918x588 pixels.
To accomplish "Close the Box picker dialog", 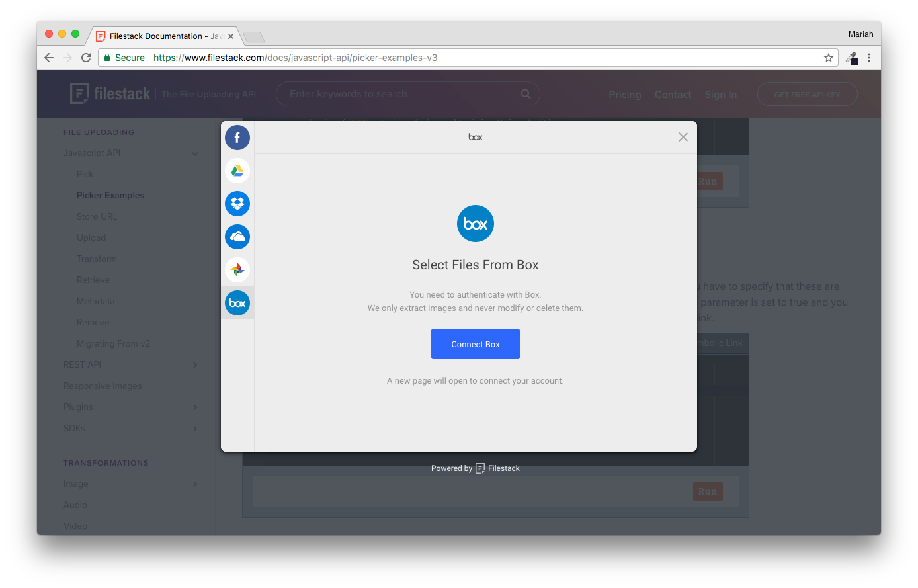I will point(683,137).
